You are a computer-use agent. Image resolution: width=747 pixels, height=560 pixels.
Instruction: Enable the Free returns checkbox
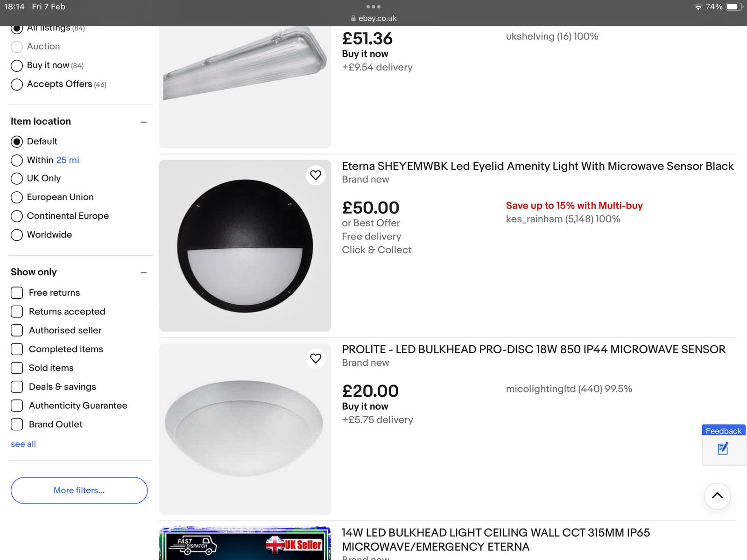17,293
